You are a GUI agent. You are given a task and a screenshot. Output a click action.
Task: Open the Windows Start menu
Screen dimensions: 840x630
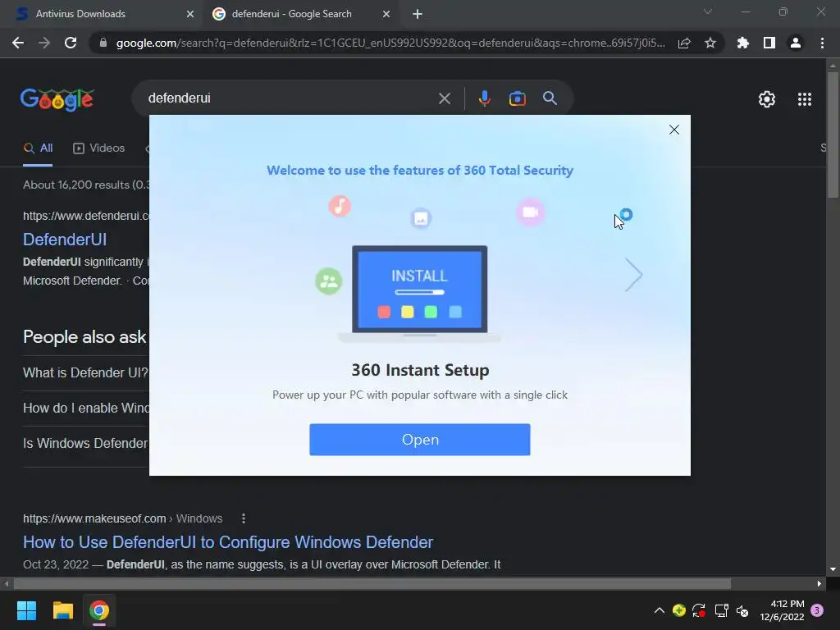pyautogui.click(x=26, y=610)
